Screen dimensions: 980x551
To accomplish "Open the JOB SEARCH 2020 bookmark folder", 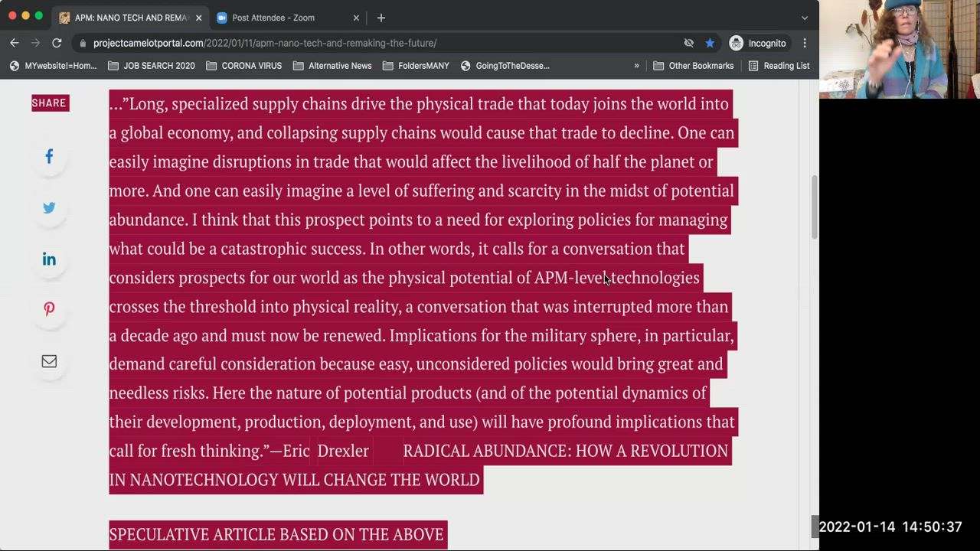I will 152,66.
